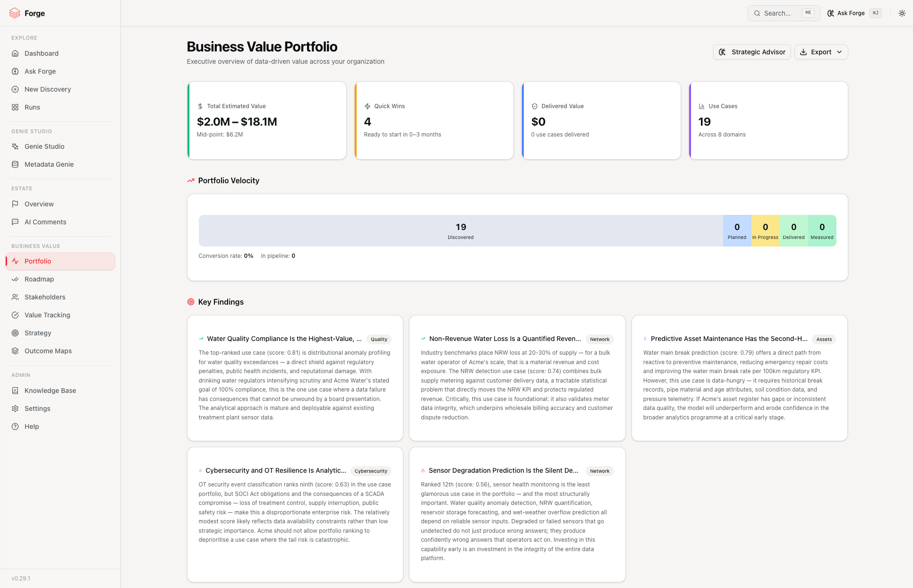913x588 pixels.
Task: Click the Planned segment in velocity bar
Action: (737, 230)
